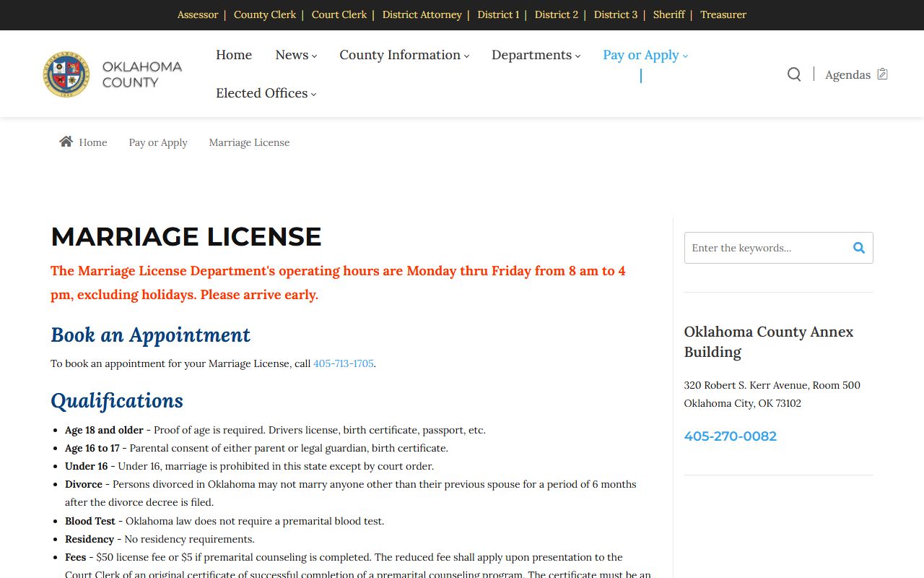
Task: Click the breadcrumb home house icon
Action: click(x=66, y=142)
